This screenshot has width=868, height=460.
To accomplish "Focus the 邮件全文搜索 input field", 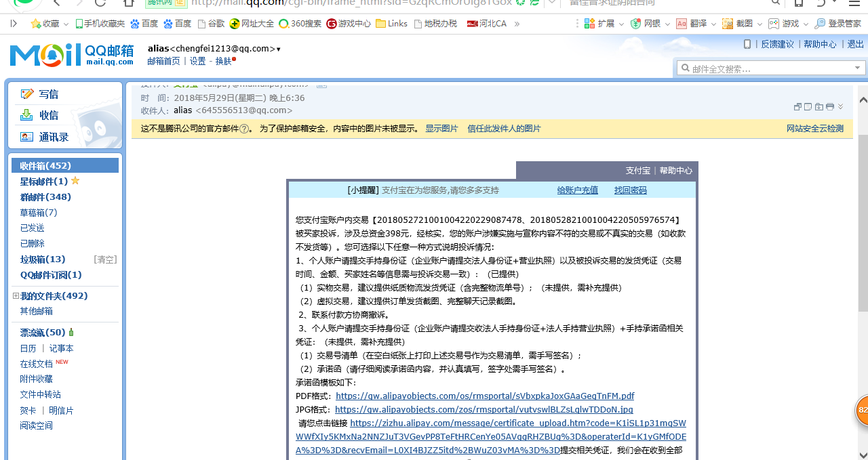I will 771,68.
